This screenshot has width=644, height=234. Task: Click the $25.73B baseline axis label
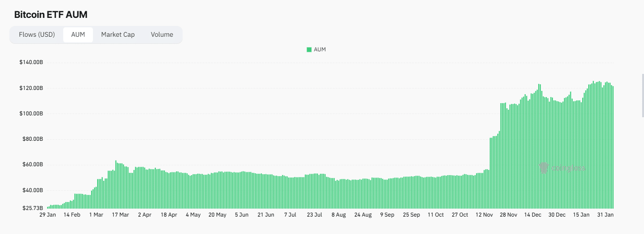click(x=33, y=208)
